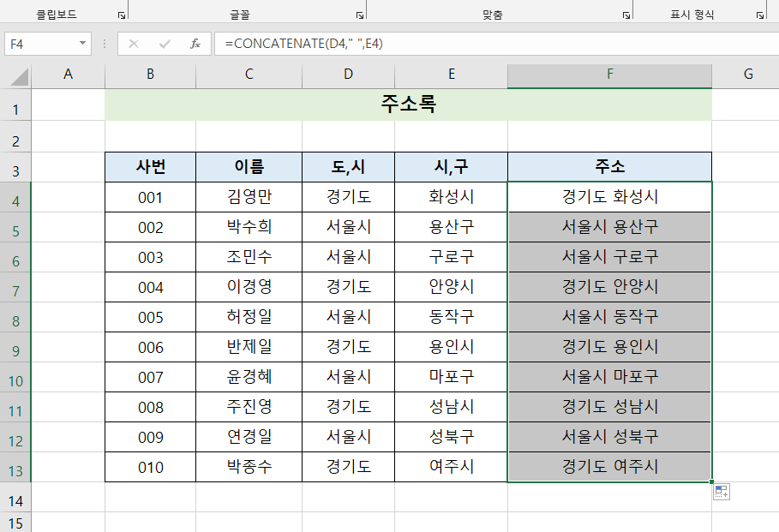The height and width of the screenshot is (532, 779).
Task: Select row 8 header
Action: pos(15,317)
